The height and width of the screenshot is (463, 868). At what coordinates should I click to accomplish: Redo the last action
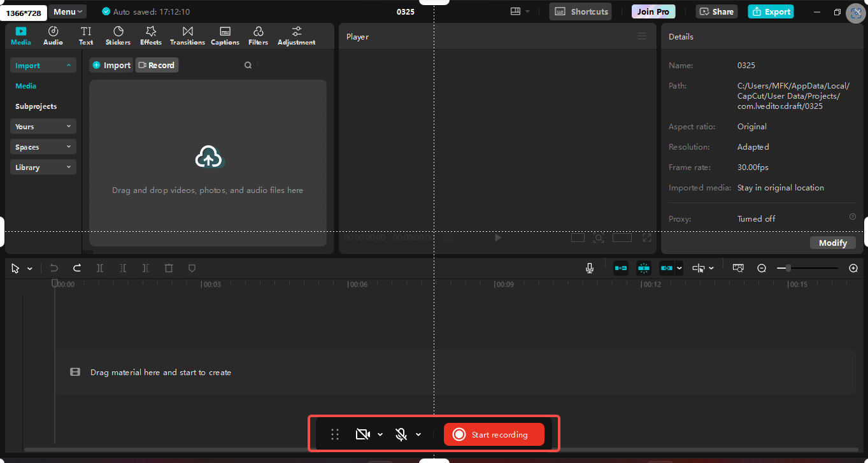pos(76,267)
